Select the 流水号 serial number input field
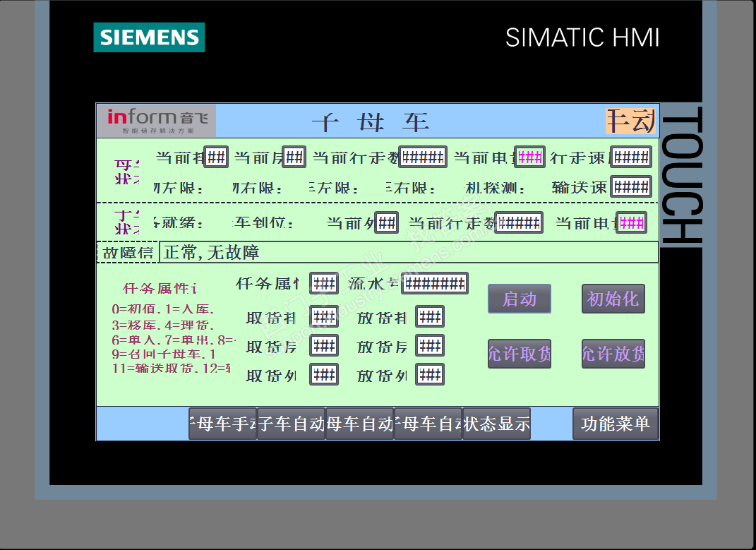756x550 pixels. (x=435, y=283)
